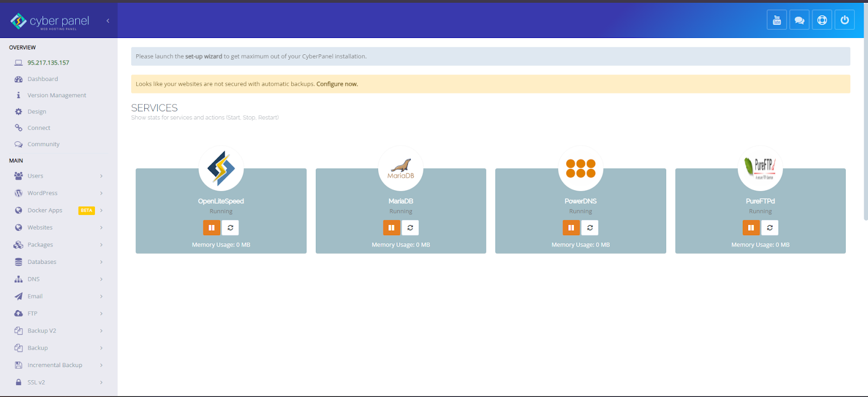The height and width of the screenshot is (397, 868).
Task: Click the PureFTPd logo icon
Action: tap(761, 168)
